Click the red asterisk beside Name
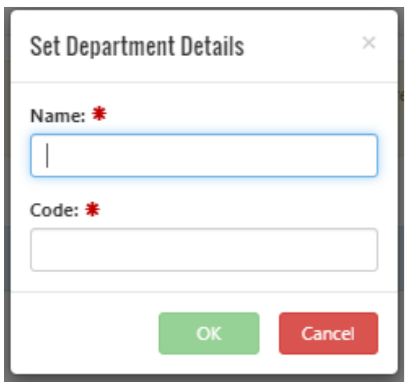412x383 pixels. [x=99, y=114]
